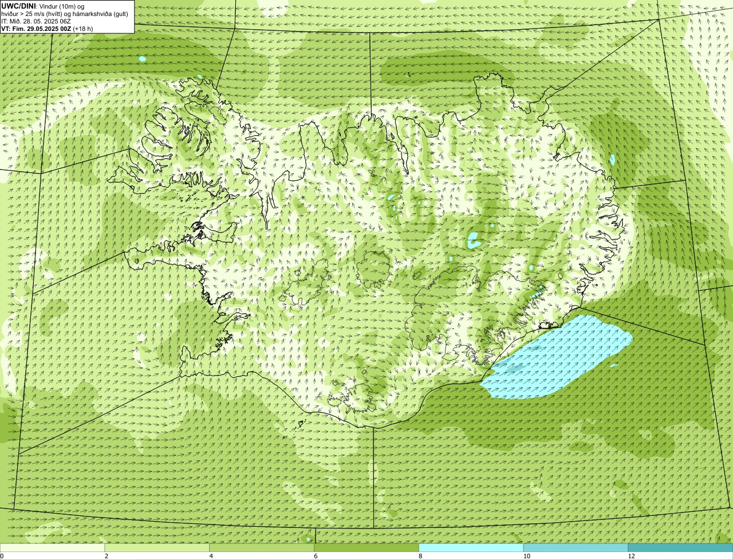Click the legend scale label "6"

pyautogui.click(x=316, y=556)
